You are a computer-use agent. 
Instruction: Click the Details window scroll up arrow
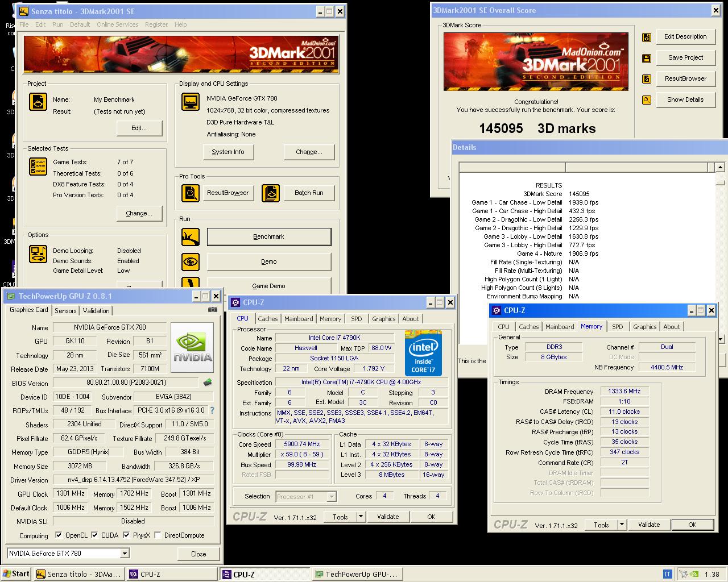point(720,168)
